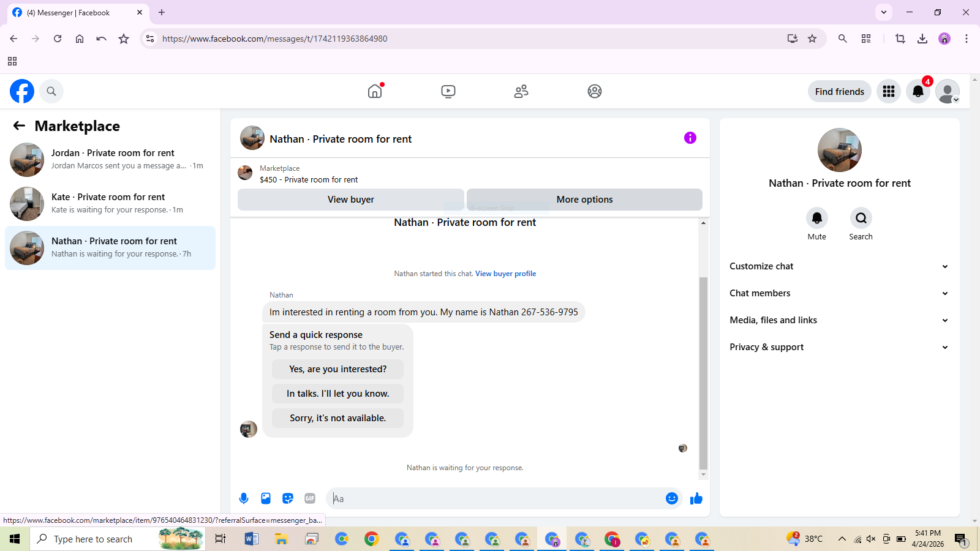Click the address bar URL
The height and width of the screenshot is (551, 980).
click(275, 39)
